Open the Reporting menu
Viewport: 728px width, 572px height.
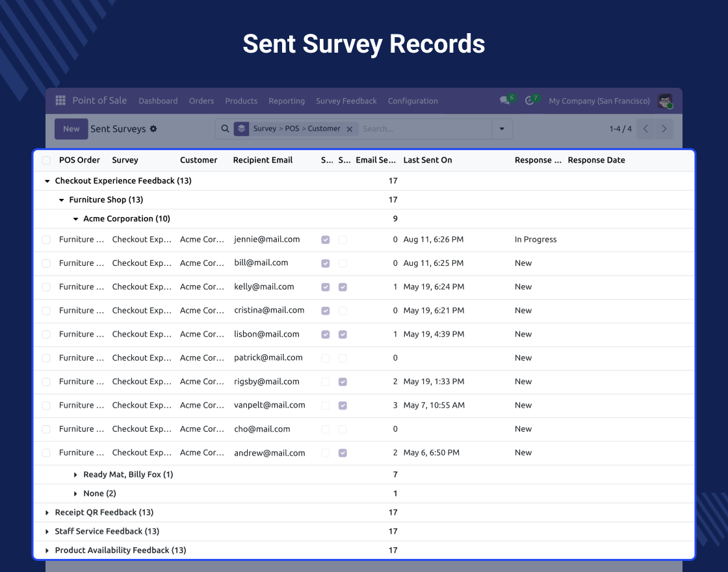287,101
